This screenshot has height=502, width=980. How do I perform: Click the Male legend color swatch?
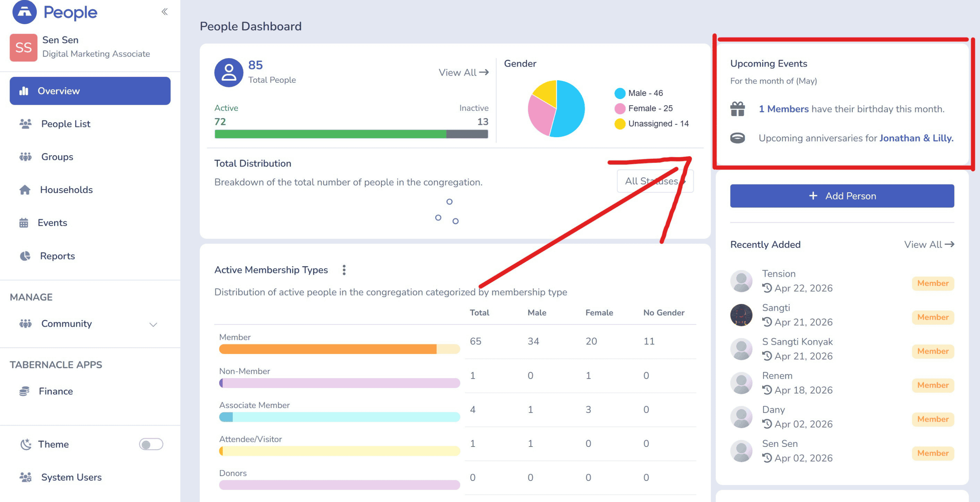pyautogui.click(x=620, y=93)
